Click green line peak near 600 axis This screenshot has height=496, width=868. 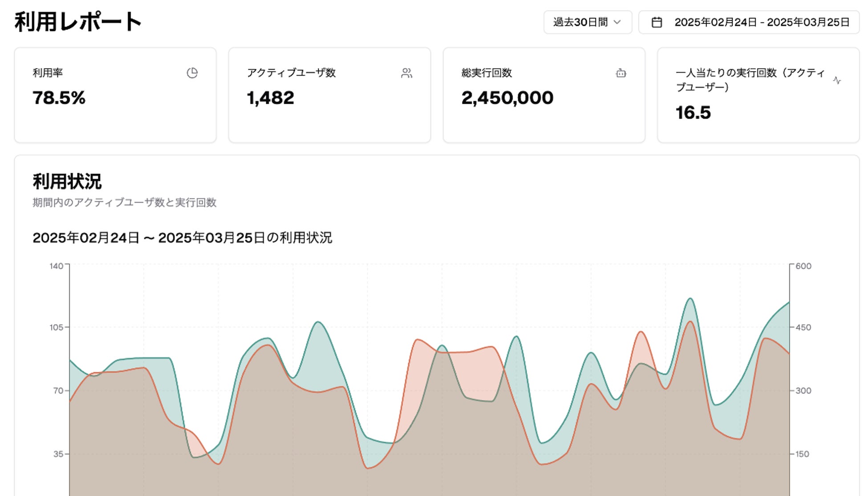pos(690,299)
